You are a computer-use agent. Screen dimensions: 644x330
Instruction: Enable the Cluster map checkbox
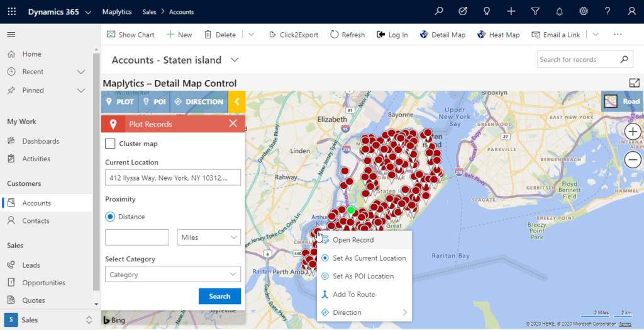tap(110, 144)
